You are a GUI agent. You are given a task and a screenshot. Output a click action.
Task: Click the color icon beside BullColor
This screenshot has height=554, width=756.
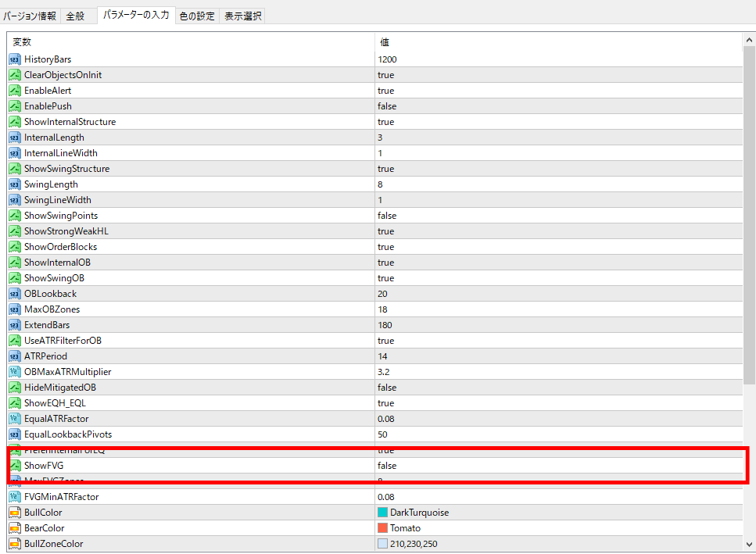coord(15,513)
